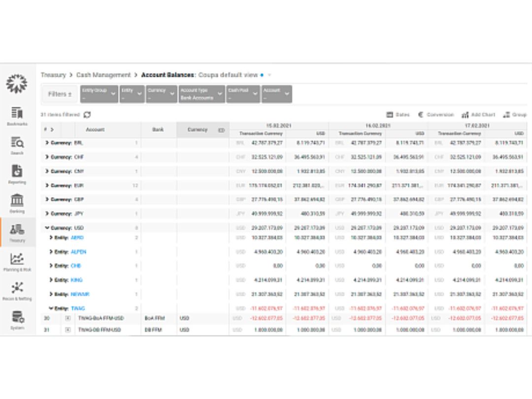Go to Treasury breadcrumb
The image size is (532, 399).
tap(53, 75)
